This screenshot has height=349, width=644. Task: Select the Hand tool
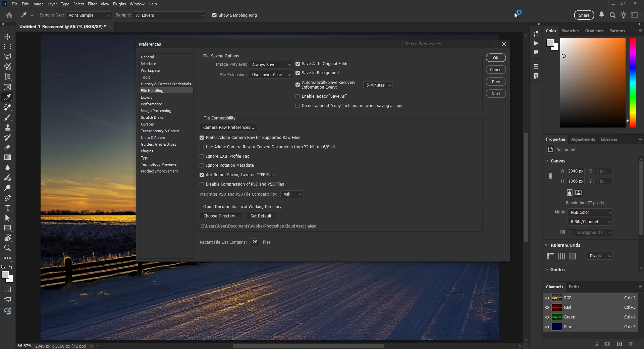(7, 238)
